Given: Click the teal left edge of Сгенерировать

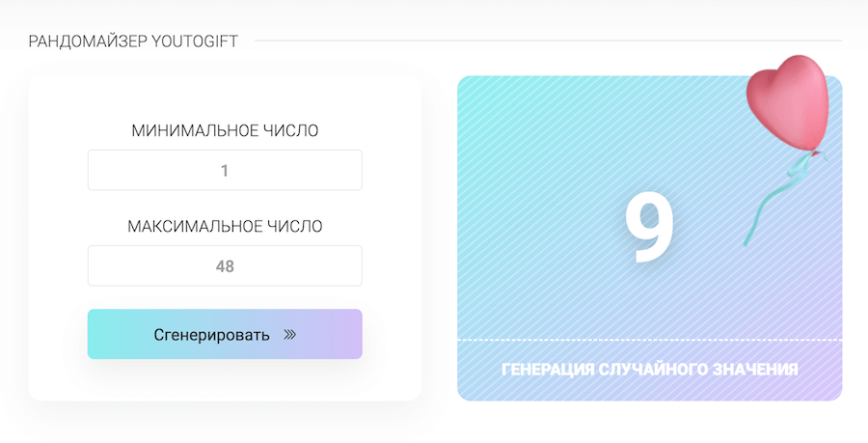Looking at the screenshot, I should tap(96, 334).
